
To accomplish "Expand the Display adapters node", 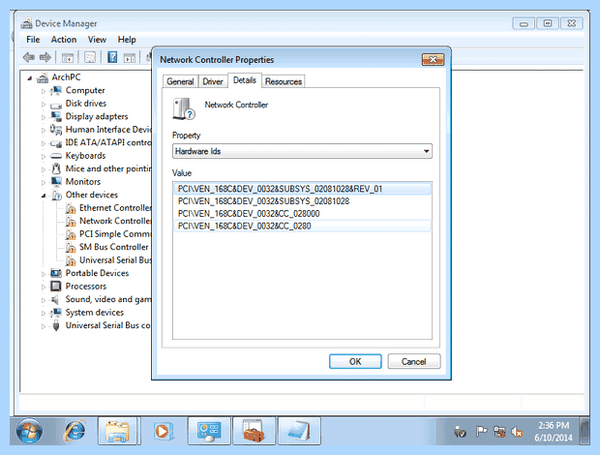I will point(43,117).
